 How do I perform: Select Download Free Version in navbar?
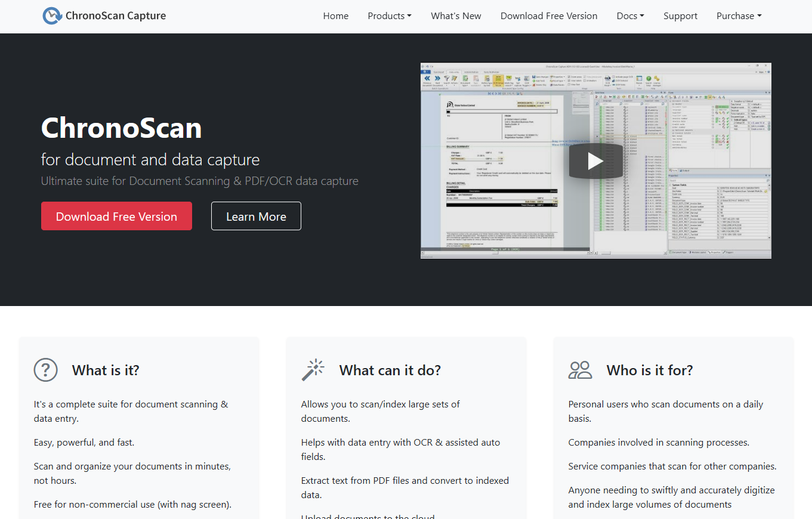point(549,16)
